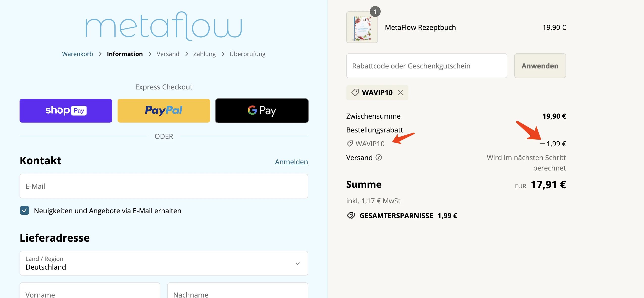The height and width of the screenshot is (298, 644).
Task: Select the Versand breadcrumb step
Action: point(168,54)
